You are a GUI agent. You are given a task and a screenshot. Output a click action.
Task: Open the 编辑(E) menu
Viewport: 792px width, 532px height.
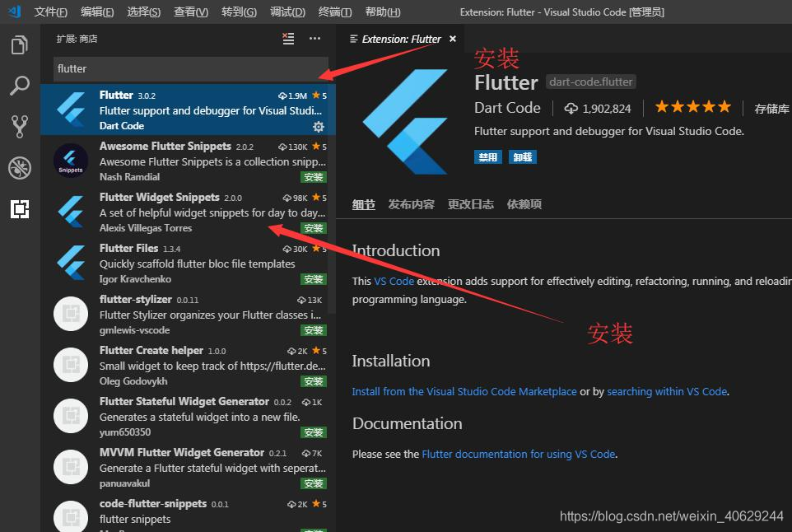tap(97, 12)
